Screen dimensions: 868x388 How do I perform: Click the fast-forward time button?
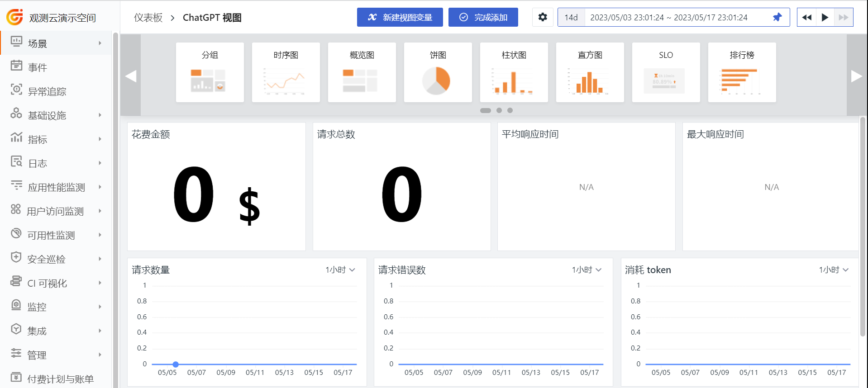(844, 17)
